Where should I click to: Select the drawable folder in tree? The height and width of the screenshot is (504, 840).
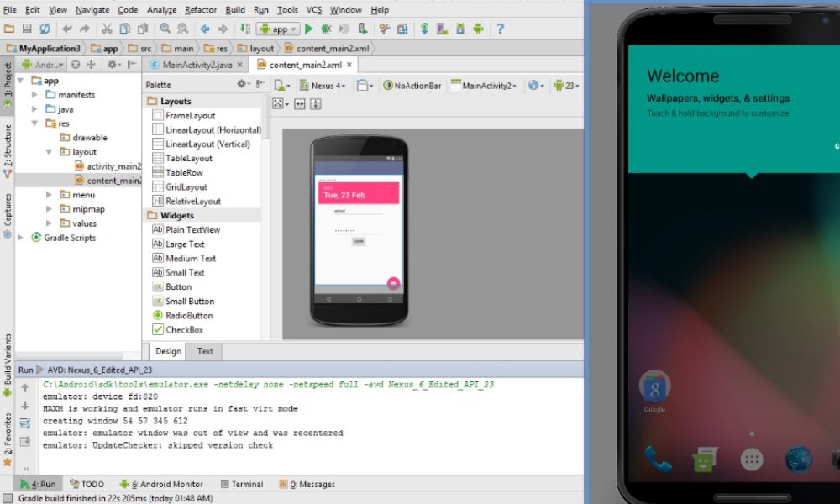pyautogui.click(x=83, y=138)
